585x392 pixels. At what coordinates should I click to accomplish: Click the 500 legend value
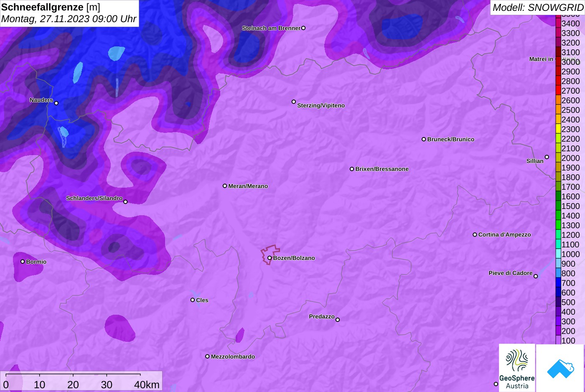point(568,302)
